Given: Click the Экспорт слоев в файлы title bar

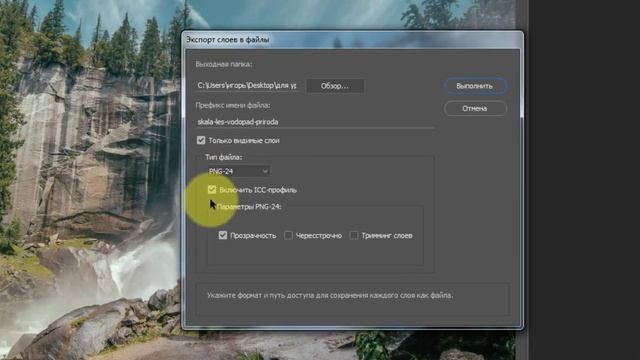Looking at the screenshot, I should (352, 40).
